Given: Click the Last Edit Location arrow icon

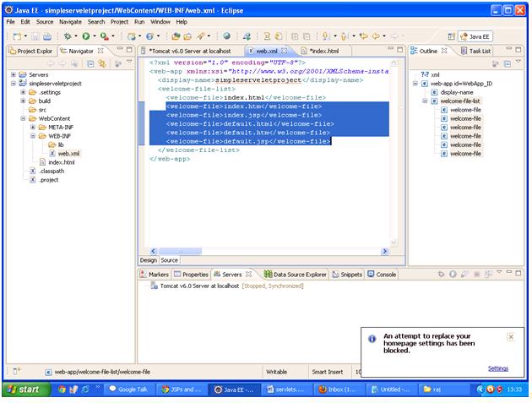Looking at the screenshot, I should click(363, 36).
